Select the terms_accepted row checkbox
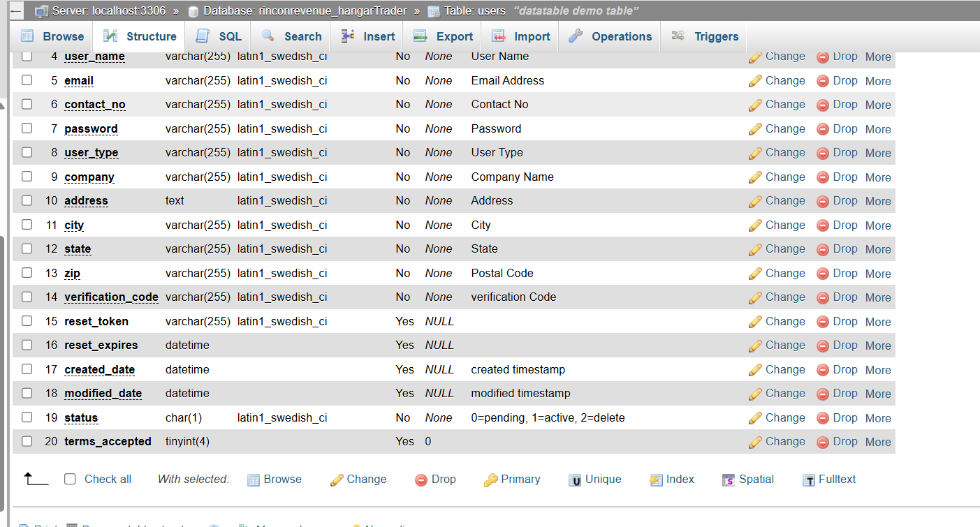 click(27, 441)
